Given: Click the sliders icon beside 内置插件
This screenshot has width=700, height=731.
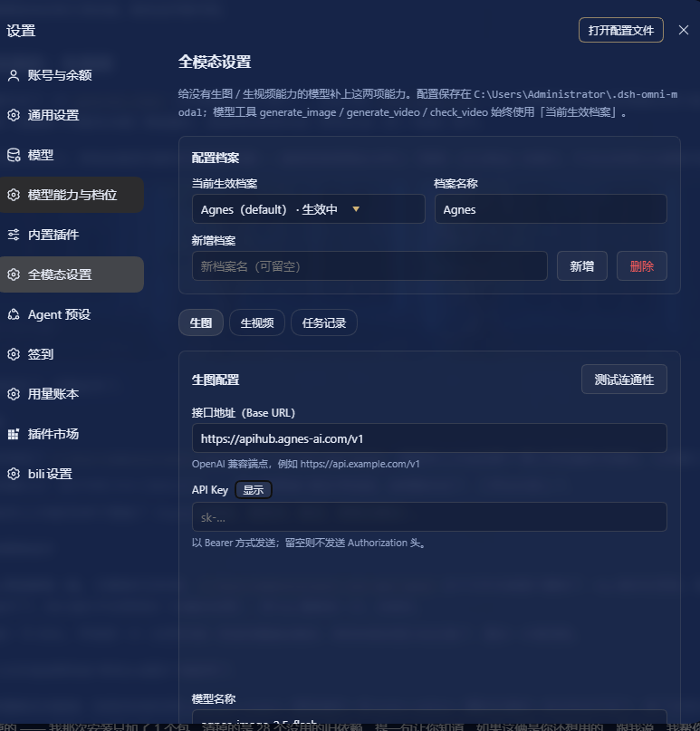Looking at the screenshot, I should 14,235.
